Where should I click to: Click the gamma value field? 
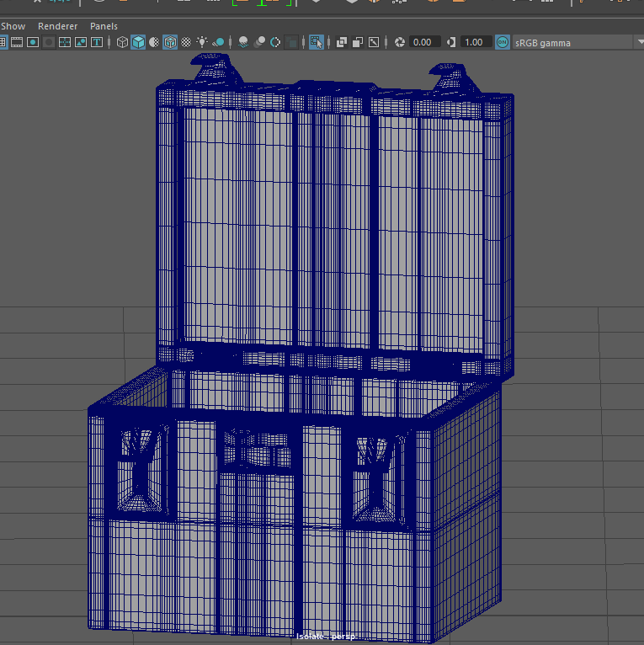point(475,42)
